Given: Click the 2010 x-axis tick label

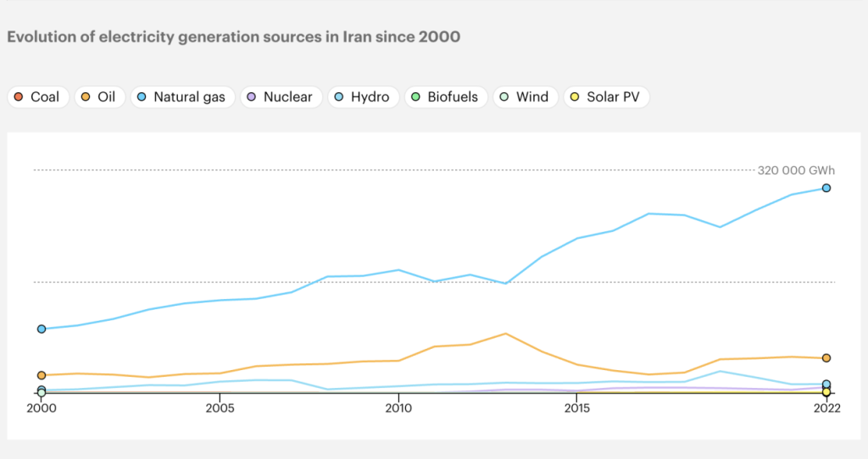Looking at the screenshot, I should coord(398,408).
